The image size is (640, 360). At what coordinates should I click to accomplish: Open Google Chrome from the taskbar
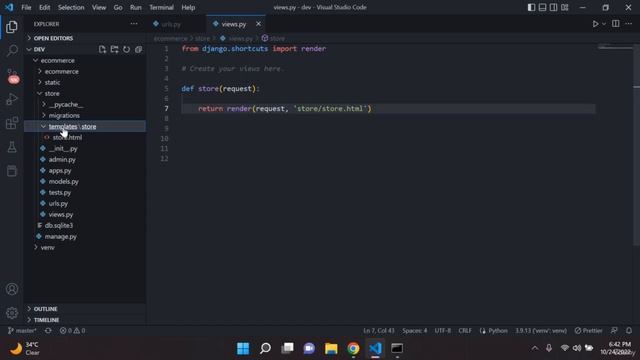pyautogui.click(x=353, y=349)
